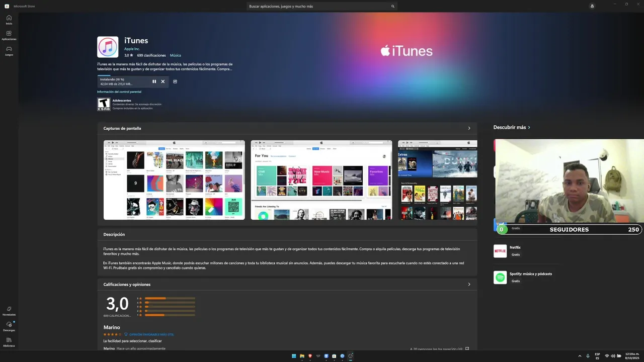Open the Spotify app icon
Image resolution: width=644 pixels, height=362 pixels.
coord(500,278)
